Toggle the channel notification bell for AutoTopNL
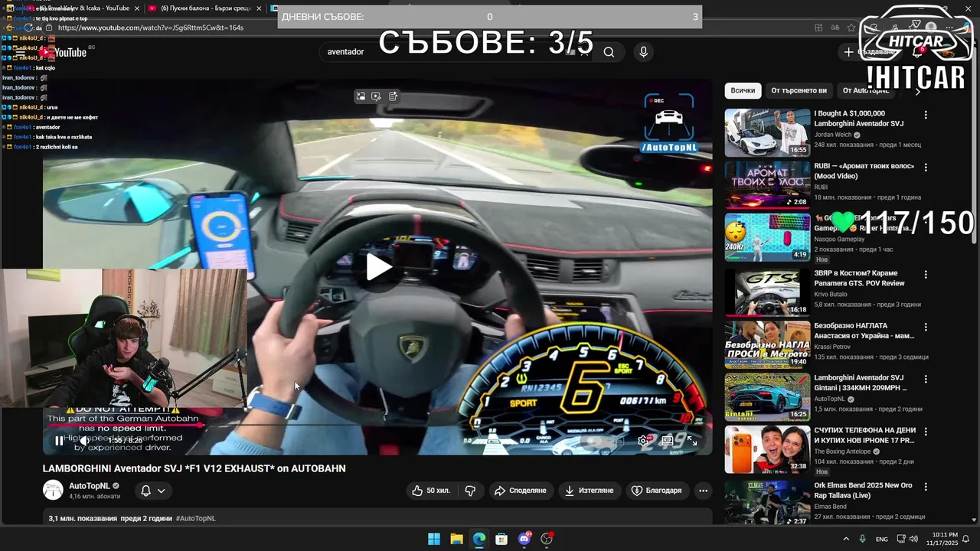Image resolution: width=980 pixels, height=551 pixels. click(145, 491)
